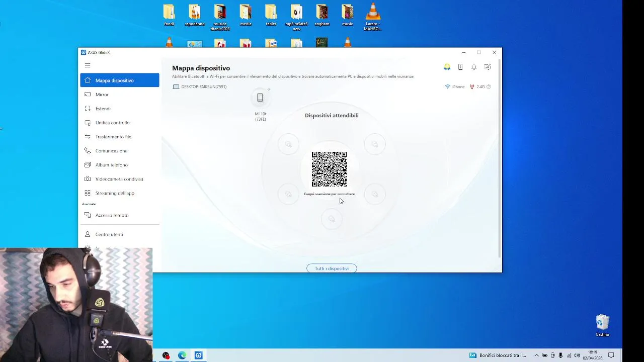The width and height of the screenshot is (644, 362).
Task: Open the Bonifici bloccati news widget
Action: [x=498, y=355]
